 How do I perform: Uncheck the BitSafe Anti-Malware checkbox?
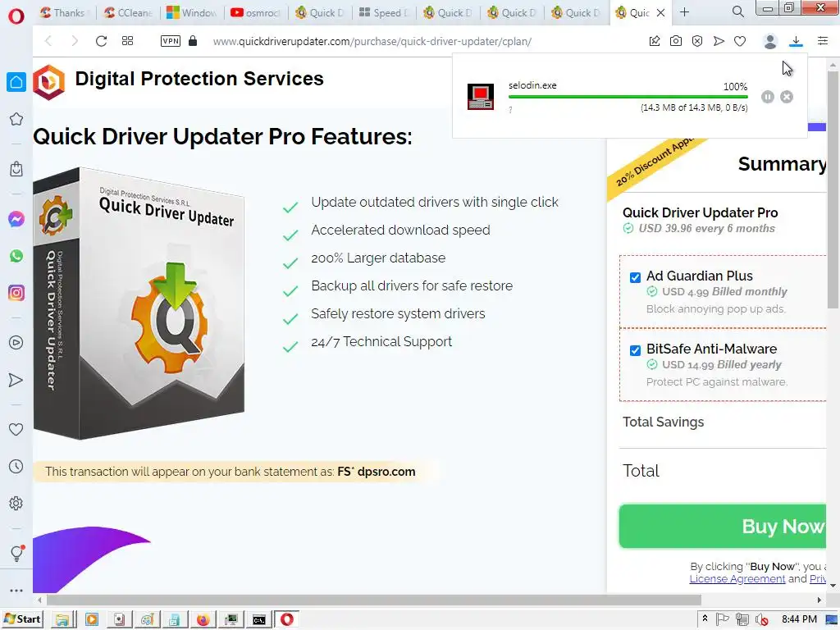tap(636, 350)
